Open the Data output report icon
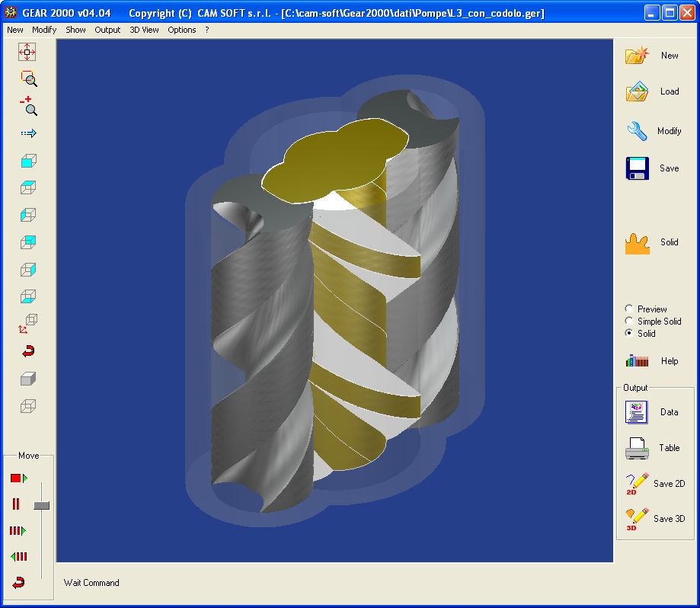The height and width of the screenshot is (608, 700). [x=636, y=412]
